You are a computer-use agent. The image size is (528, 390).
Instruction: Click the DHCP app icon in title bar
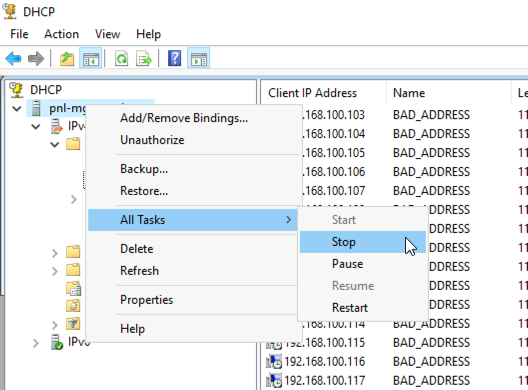pyautogui.click(x=10, y=10)
